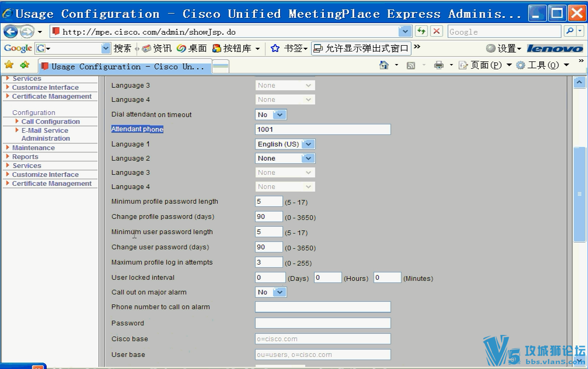The height and width of the screenshot is (369, 588).
Task: Select the Usage Configuration browser tab
Action: tap(126, 67)
